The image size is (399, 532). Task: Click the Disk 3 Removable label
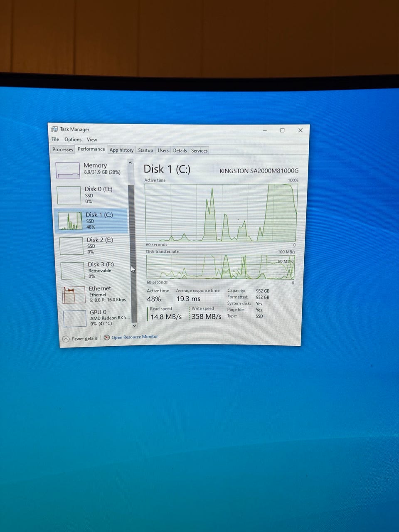(x=100, y=271)
